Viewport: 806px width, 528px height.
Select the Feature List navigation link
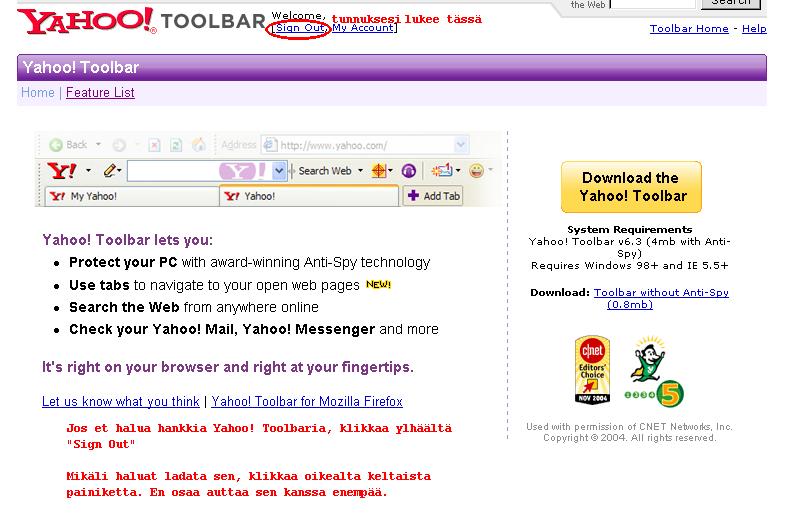tap(100, 93)
